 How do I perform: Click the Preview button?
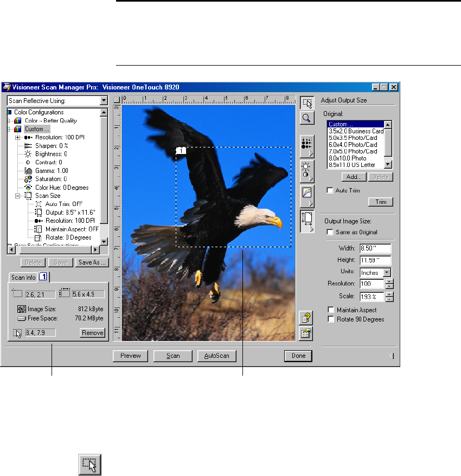pyautogui.click(x=130, y=356)
